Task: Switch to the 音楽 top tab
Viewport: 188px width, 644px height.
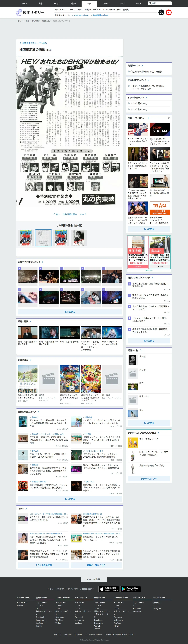Action: (41, 4)
